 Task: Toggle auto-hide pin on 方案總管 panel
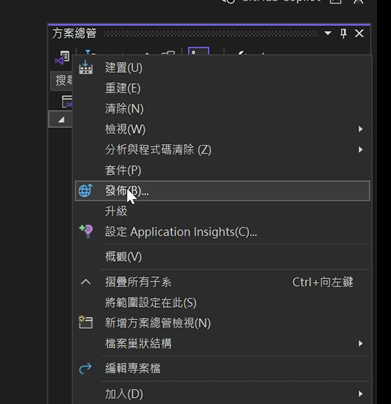343,33
